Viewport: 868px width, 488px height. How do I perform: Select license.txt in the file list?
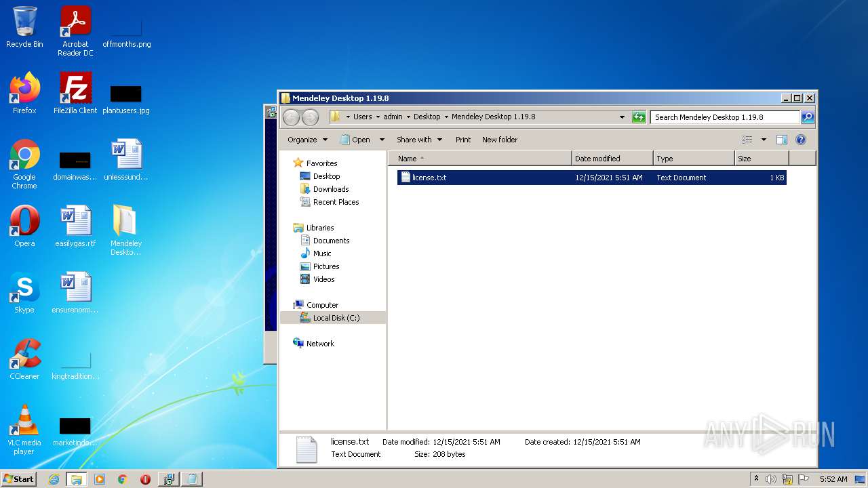pos(591,178)
